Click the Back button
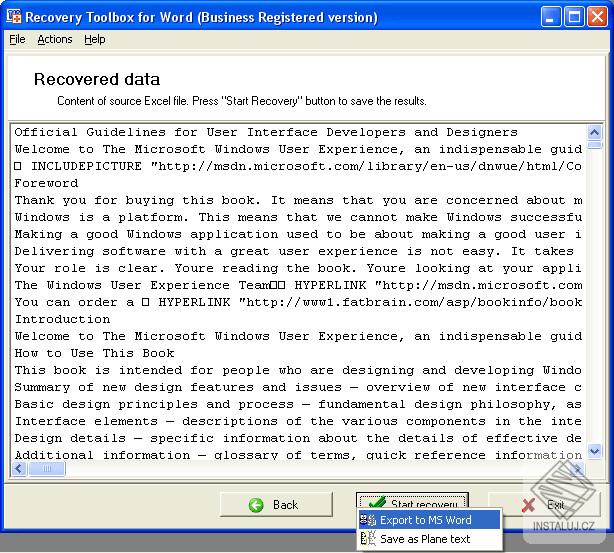 coord(276,504)
